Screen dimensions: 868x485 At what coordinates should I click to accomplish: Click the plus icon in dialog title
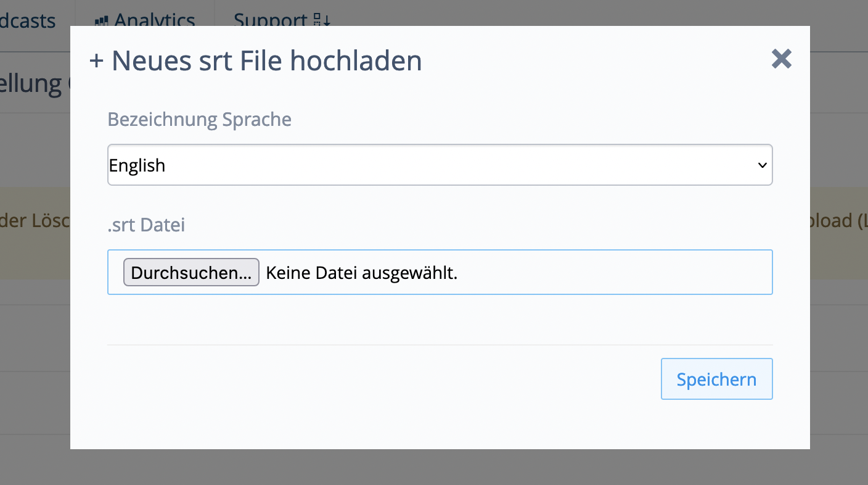(96, 62)
